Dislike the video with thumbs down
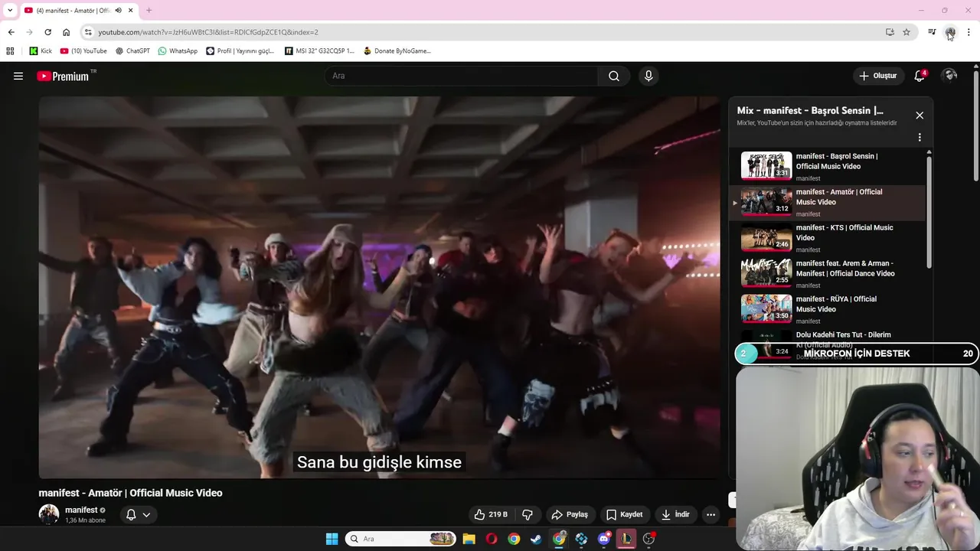Viewport: 980px width, 551px height. (528, 514)
